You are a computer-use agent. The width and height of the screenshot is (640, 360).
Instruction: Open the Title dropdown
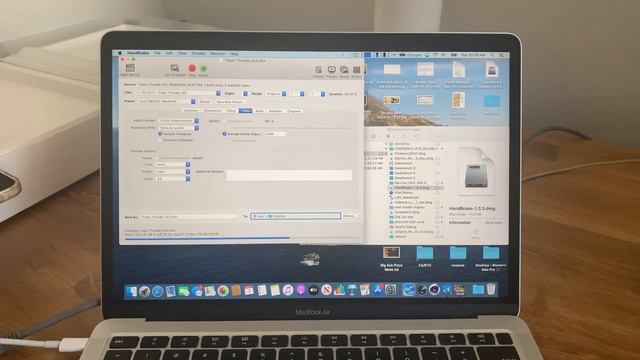pyautogui.click(x=178, y=93)
